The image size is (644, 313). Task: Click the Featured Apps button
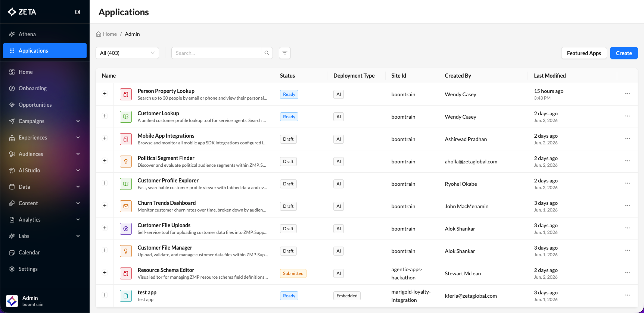pyautogui.click(x=584, y=53)
